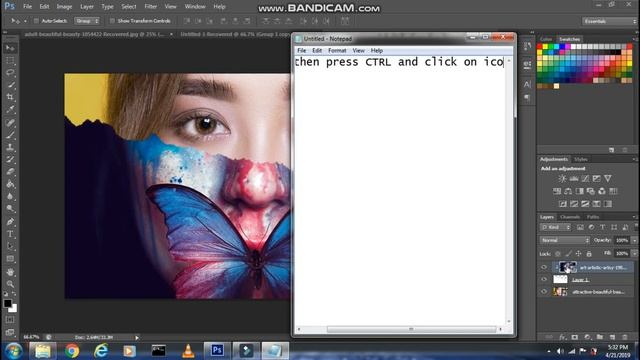Add a Curves adjustment

point(585,179)
